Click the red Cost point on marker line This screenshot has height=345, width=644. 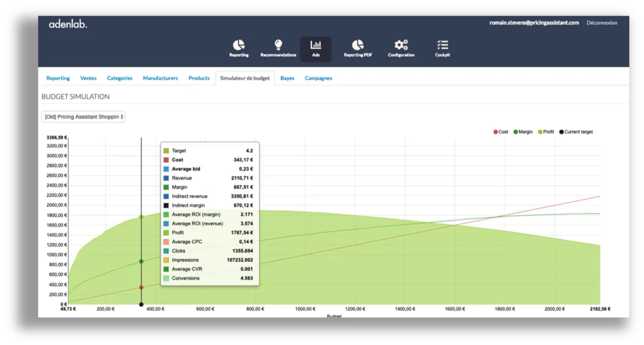pyautogui.click(x=141, y=288)
